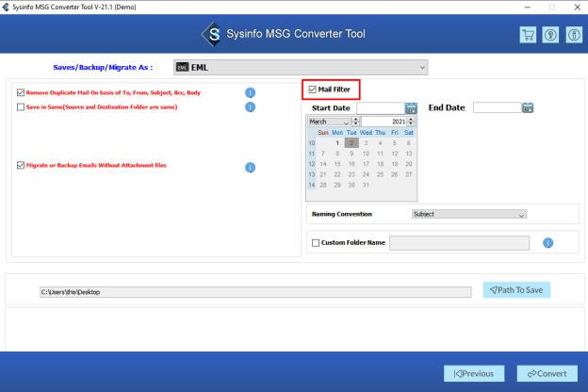This screenshot has width=588, height=392.
Task: Click the month spinner arrows in calendar
Action: [356, 122]
